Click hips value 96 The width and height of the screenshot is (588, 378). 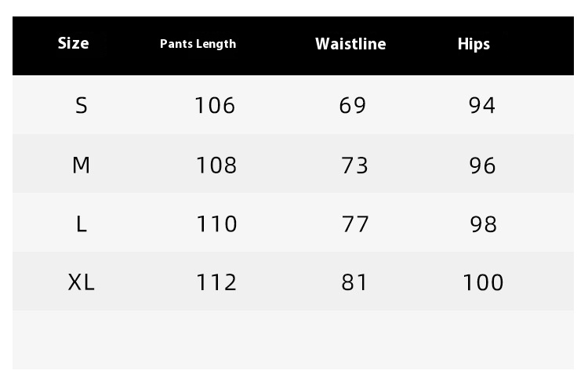click(x=483, y=165)
